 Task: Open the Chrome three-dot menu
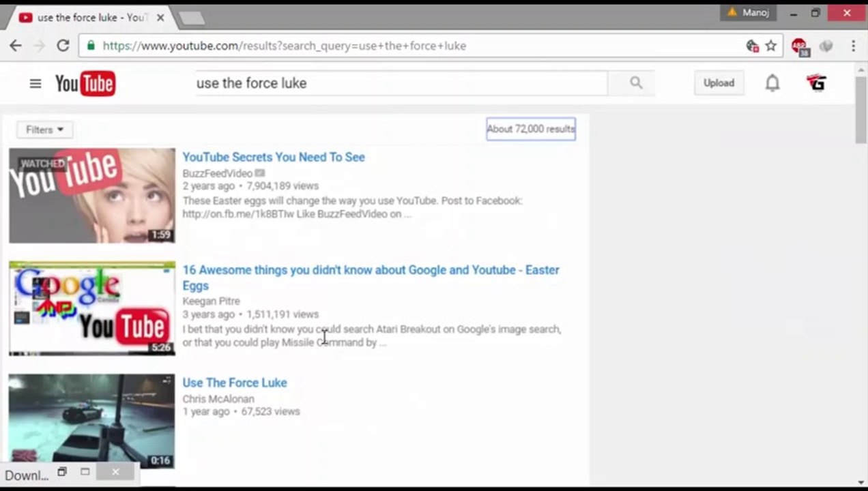(x=853, y=46)
